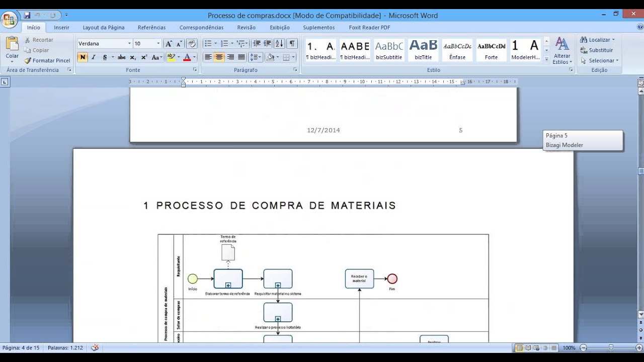Increase font size with grow font icon
644x362 pixels.
(169, 44)
